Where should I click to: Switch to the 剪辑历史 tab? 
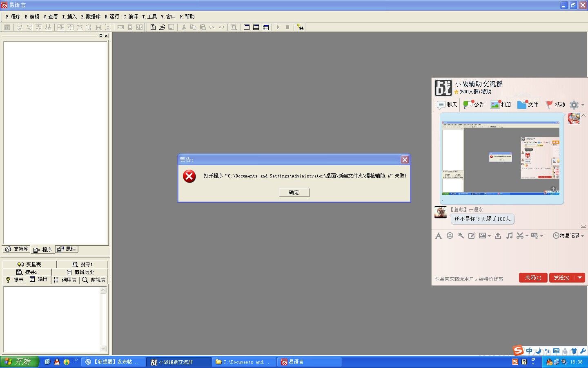pos(80,272)
